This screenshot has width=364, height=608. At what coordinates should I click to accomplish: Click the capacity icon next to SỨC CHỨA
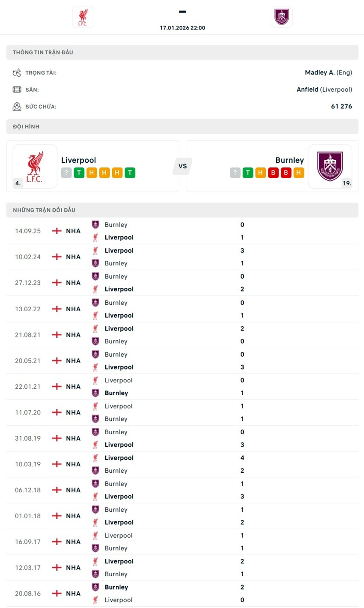pyautogui.click(x=17, y=106)
